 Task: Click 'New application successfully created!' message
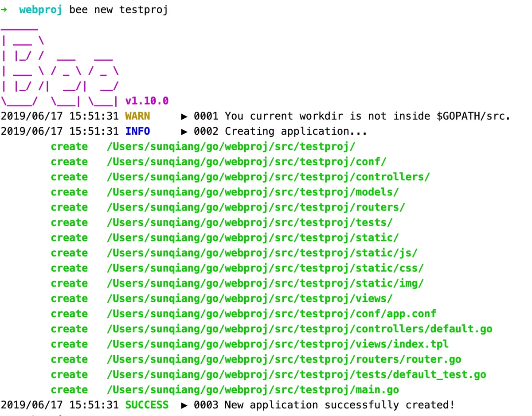click(x=340, y=405)
